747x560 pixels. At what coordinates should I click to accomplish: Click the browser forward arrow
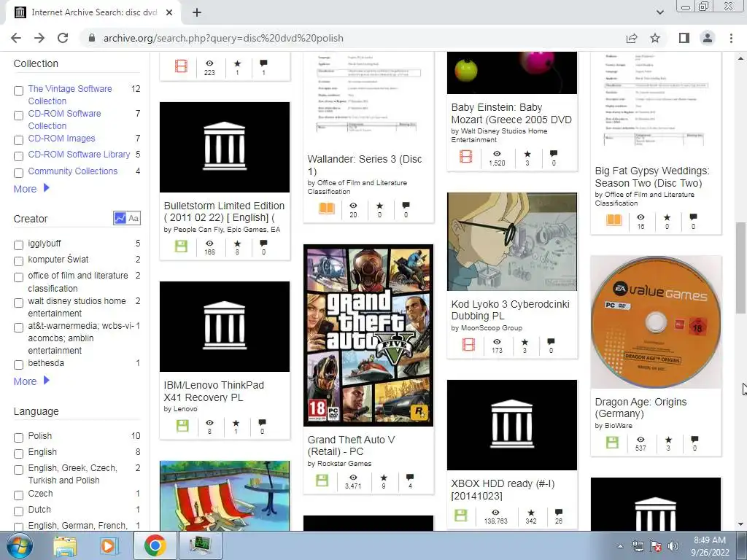pyautogui.click(x=39, y=38)
